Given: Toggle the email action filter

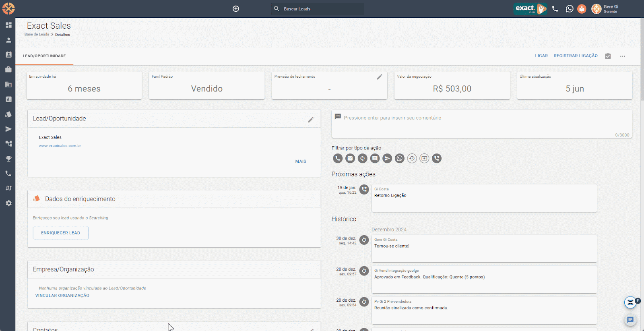Looking at the screenshot, I should 350,159.
